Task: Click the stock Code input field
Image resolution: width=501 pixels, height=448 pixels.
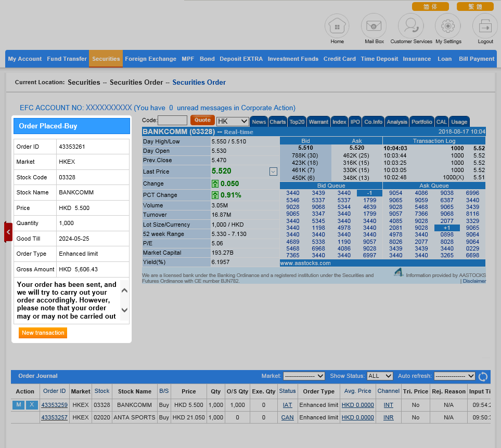Action: point(172,121)
